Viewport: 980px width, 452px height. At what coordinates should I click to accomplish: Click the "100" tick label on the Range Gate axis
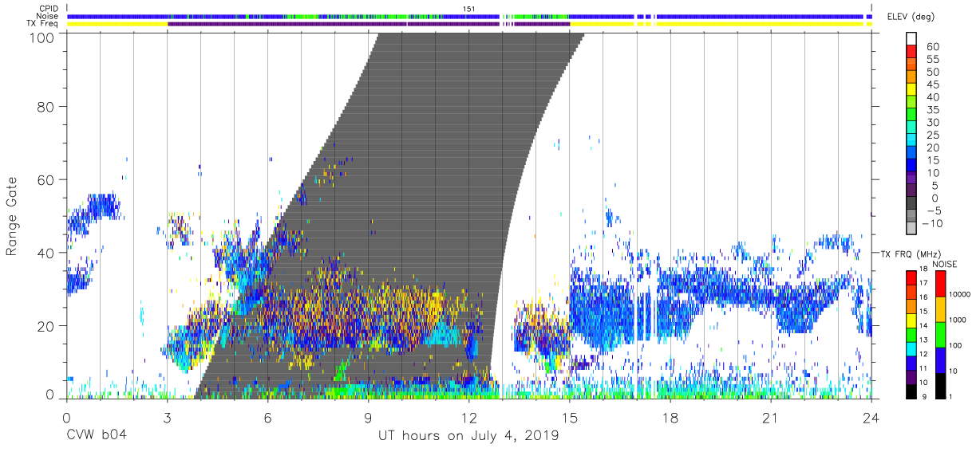41,37
